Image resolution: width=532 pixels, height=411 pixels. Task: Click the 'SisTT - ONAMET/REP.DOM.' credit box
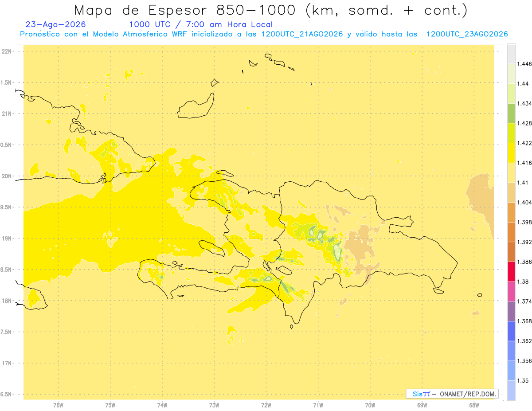tap(452, 394)
